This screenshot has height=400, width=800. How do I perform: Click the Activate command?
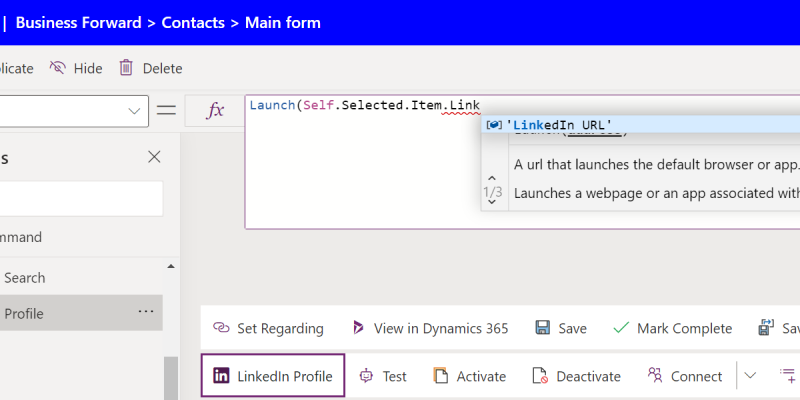(469, 376)
